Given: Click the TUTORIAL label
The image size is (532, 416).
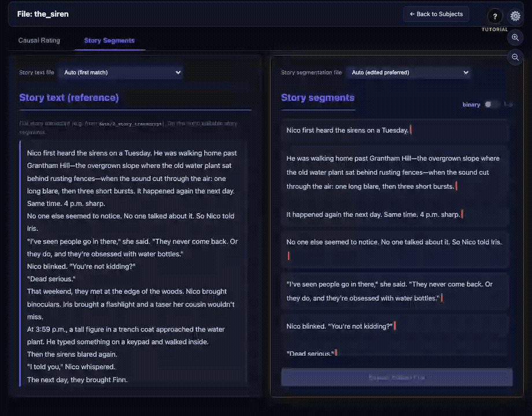Looking at the screenshot, I should click(x=494, y=29).
